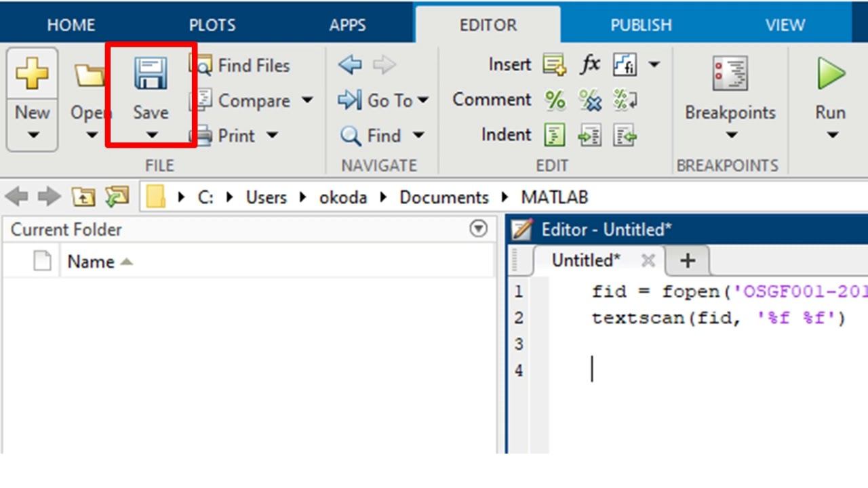Switch to the HOME tab

click(71, 25)
